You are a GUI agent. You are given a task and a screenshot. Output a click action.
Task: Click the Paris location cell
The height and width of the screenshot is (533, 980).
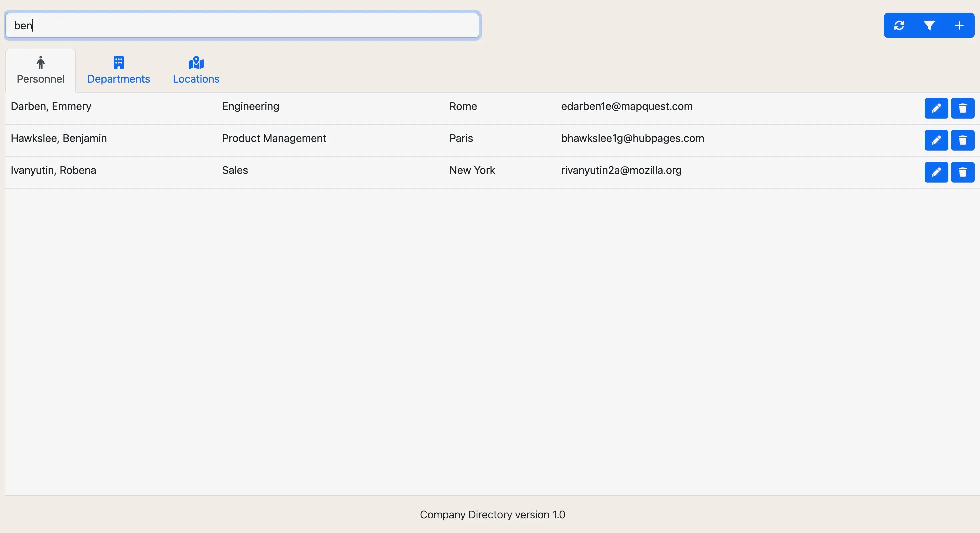(x=461, y=138)
